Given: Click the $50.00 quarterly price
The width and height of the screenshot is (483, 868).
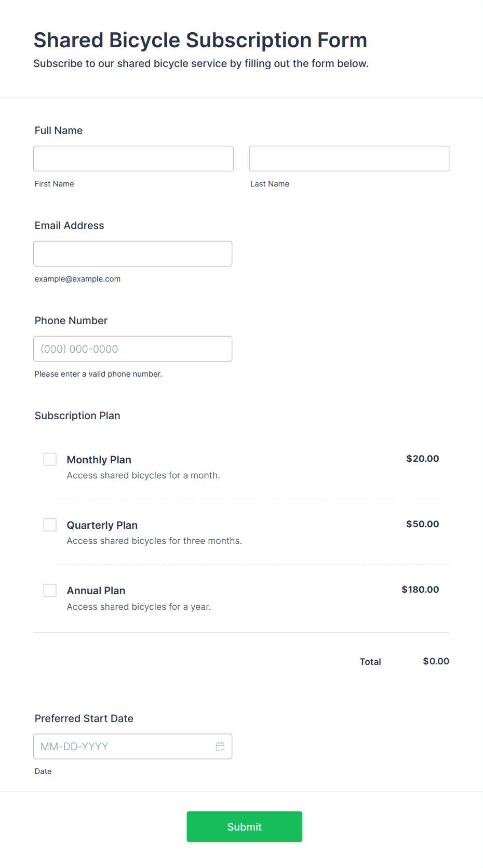Looking at the screenshot, I should (423, 524).
